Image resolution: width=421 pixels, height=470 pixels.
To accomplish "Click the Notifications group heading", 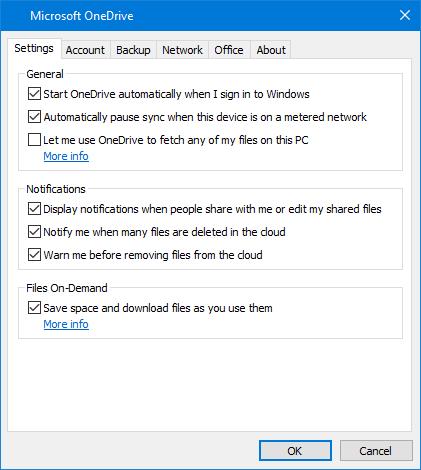I will pyautogui.click(x=56, y=189).
